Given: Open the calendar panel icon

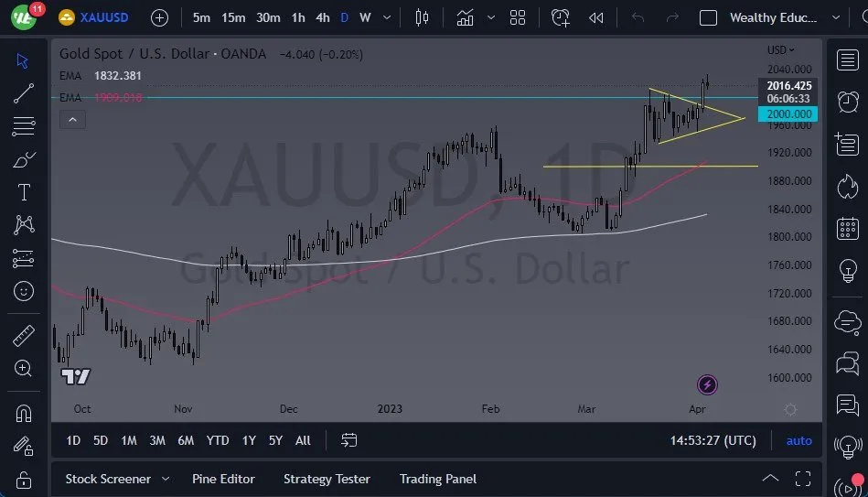Looking at the screenshot, I should pos(848,228).
